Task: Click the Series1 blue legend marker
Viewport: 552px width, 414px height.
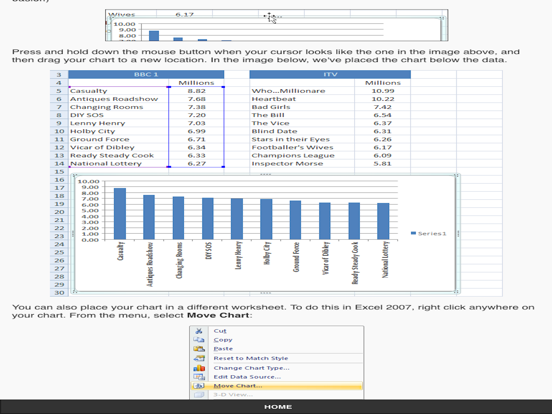Action: click(x=413, y=233)
